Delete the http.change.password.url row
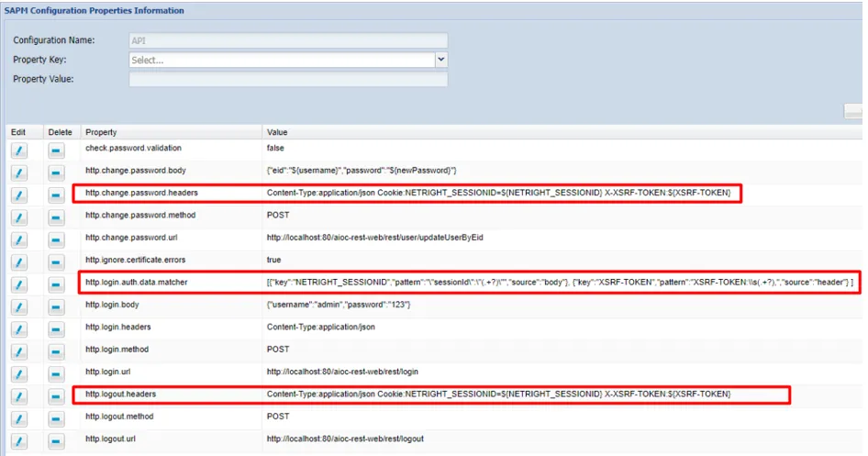 coord(56,240)
